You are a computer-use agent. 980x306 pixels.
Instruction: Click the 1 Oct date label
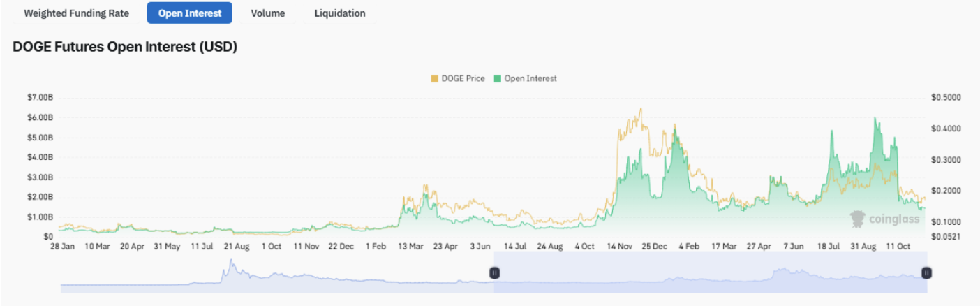(x=272, y=247)
